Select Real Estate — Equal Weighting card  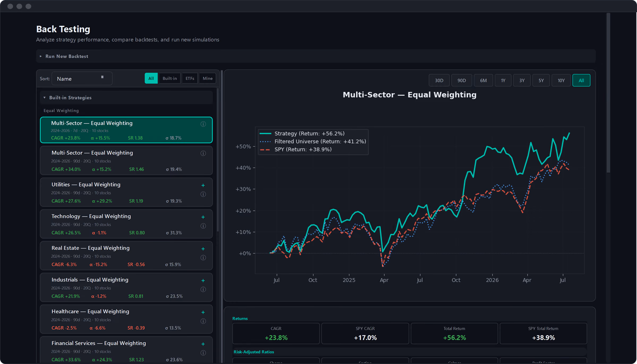(x=126, y=255)
